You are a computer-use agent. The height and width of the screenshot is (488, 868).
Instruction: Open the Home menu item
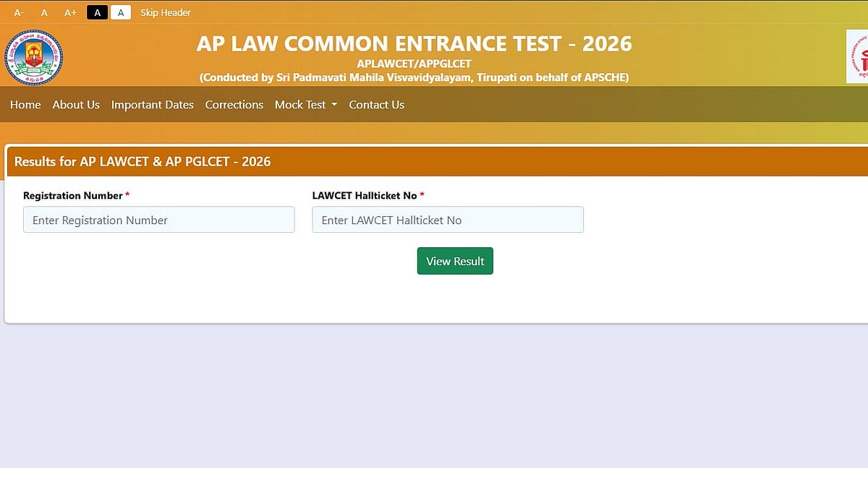coord(25,105)
